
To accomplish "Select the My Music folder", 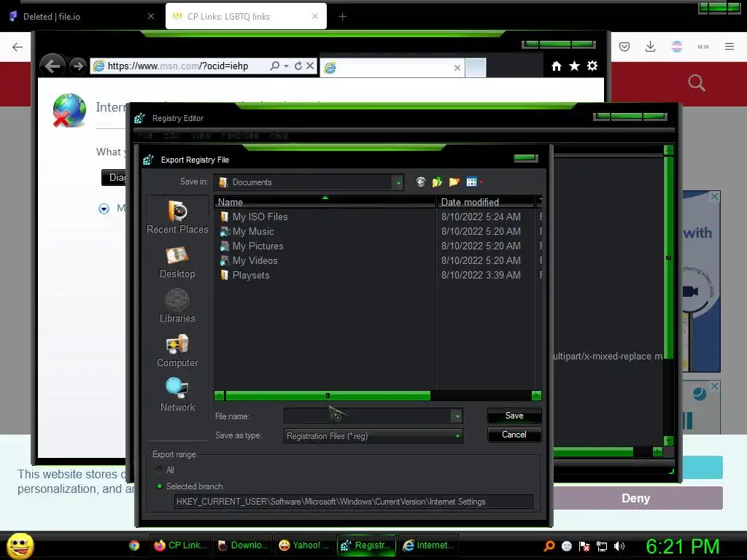I will pyautogui.click(x=253, y=231).
